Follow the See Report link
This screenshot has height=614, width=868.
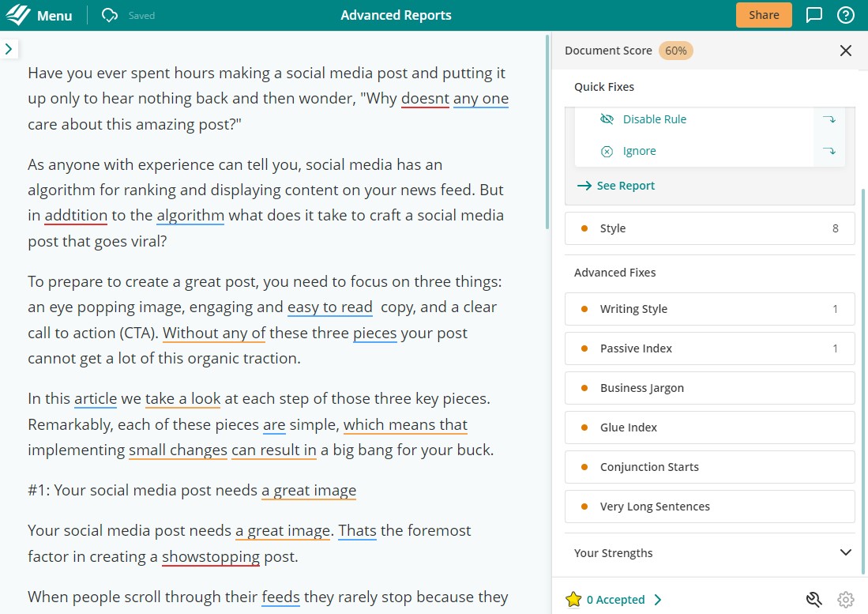[x=615, y=186]
